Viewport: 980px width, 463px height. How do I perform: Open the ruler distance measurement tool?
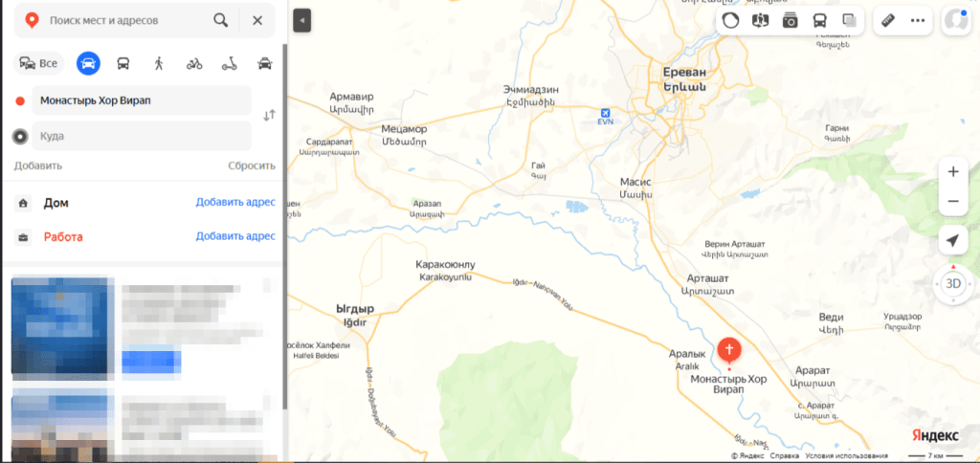tap(888, 21)
